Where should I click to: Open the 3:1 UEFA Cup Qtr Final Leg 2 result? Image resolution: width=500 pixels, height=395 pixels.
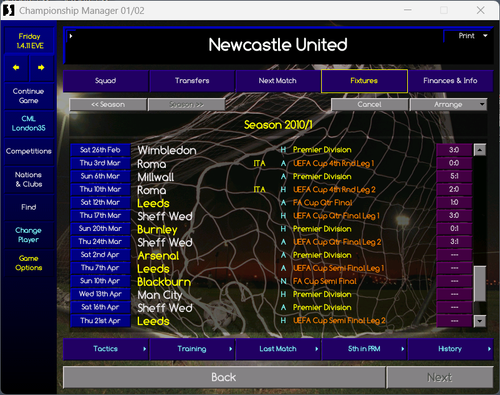pyautogui.click(x=454, y=242)
